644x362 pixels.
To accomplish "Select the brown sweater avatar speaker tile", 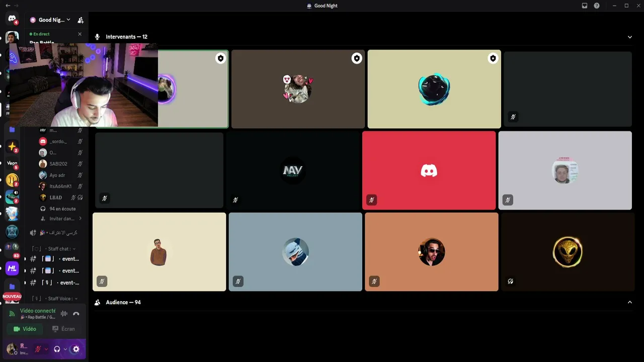I will tap(159, 252).
